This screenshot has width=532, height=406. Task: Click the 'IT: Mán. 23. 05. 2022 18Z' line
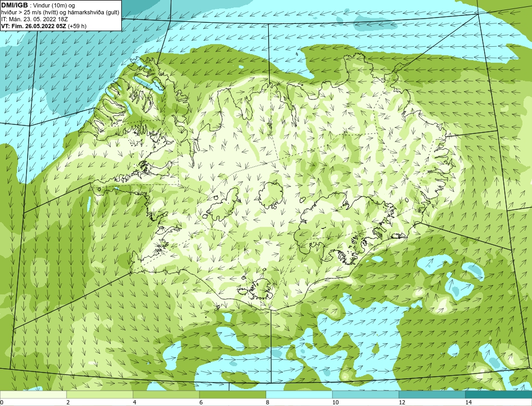(34, 19)
